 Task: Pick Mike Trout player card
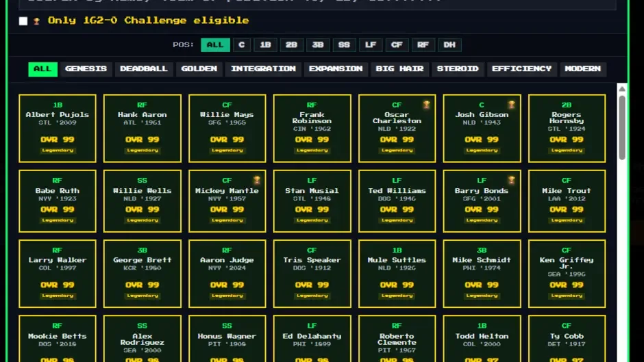pyautogui.click(x=567, y=201)
